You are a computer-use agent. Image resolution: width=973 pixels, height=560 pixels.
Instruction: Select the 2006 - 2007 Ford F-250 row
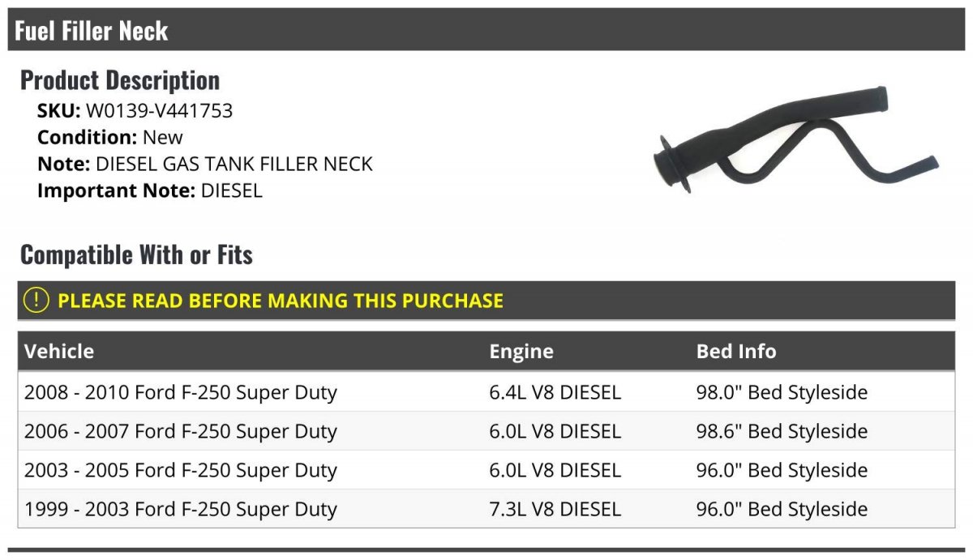click(486, 431)
